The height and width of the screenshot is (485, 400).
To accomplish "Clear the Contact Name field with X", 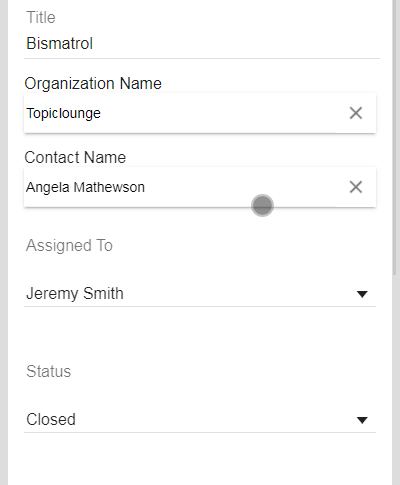I will (356, 187).
